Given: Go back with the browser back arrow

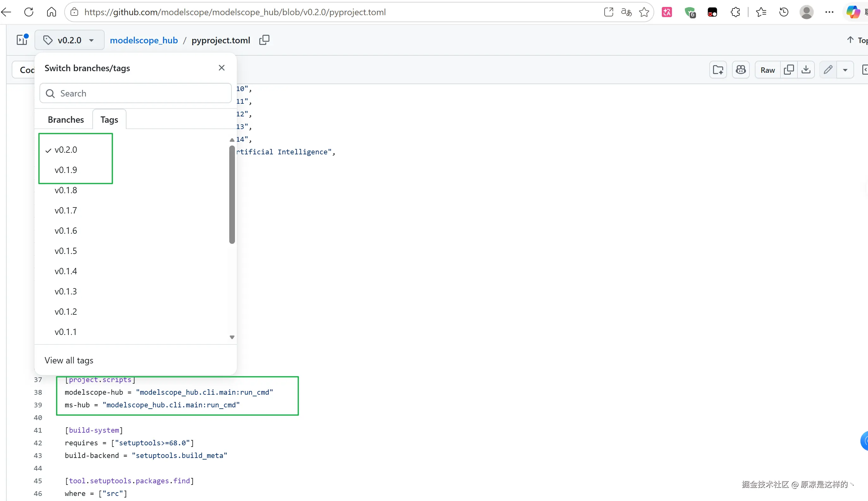Looking at the screenshot, I should [6, 12].
